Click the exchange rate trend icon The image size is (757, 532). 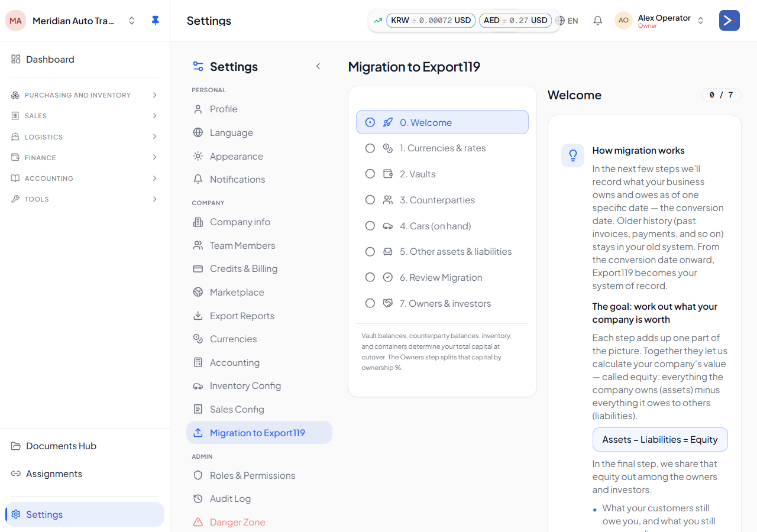click(x=378, y=21)
